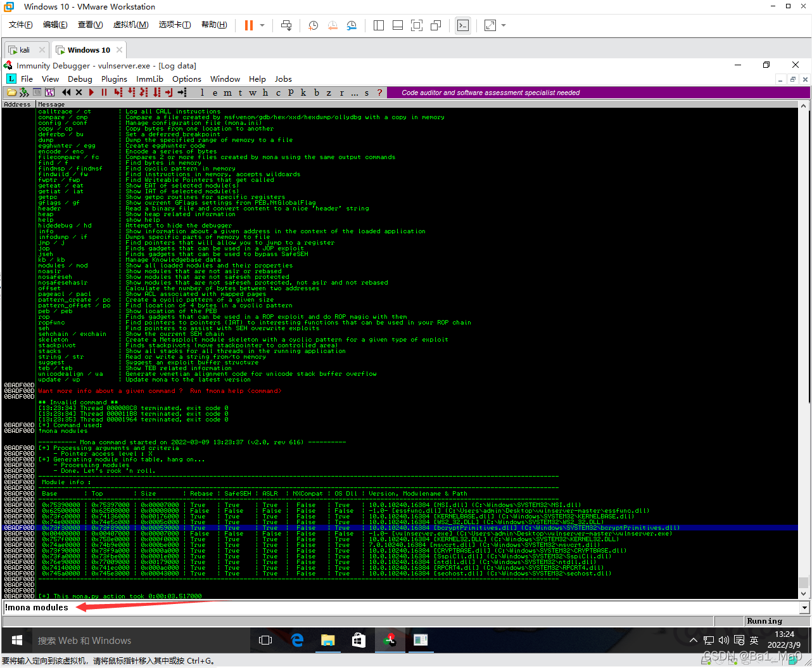Screen dimensions: 812x668
Task: Show Windows list via 'w' button
Action: pyautogui.click(x=253, y=93)
